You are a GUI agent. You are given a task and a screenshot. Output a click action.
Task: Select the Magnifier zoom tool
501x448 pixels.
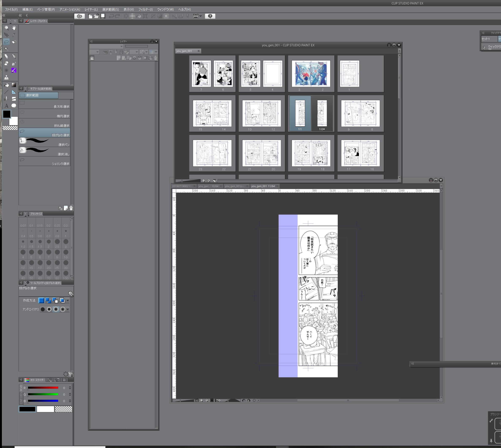7,28
